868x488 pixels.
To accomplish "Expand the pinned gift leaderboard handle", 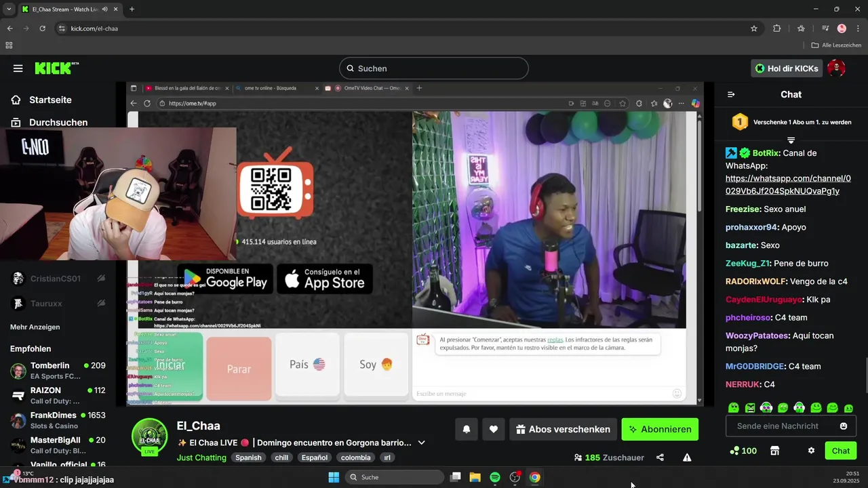I will [791, 140].
